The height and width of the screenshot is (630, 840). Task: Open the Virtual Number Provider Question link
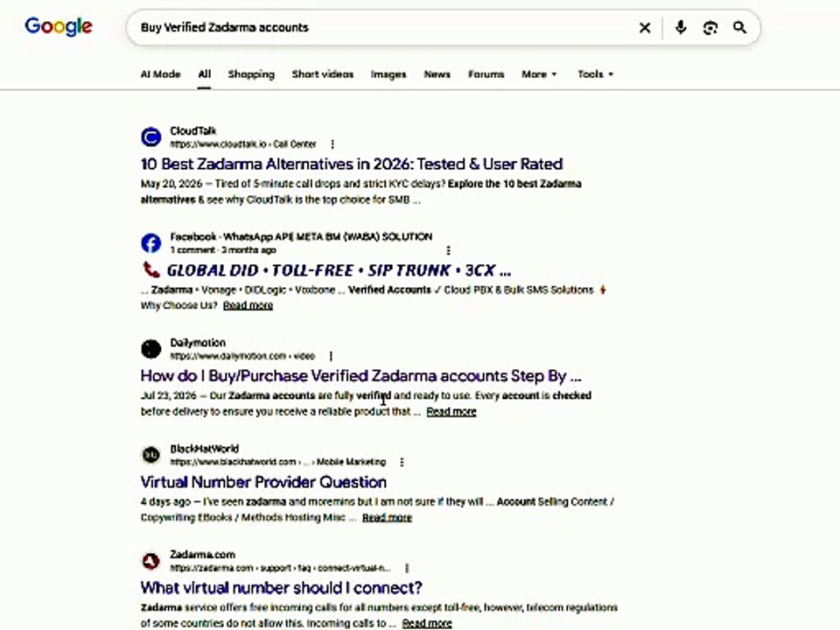click(263, 482)
